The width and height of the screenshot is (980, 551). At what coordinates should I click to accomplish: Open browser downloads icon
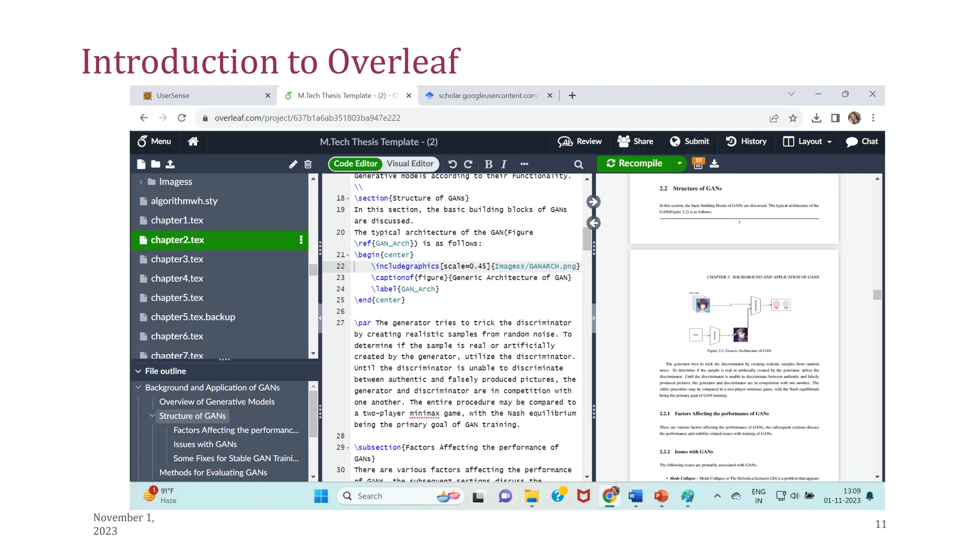point(817,118)
